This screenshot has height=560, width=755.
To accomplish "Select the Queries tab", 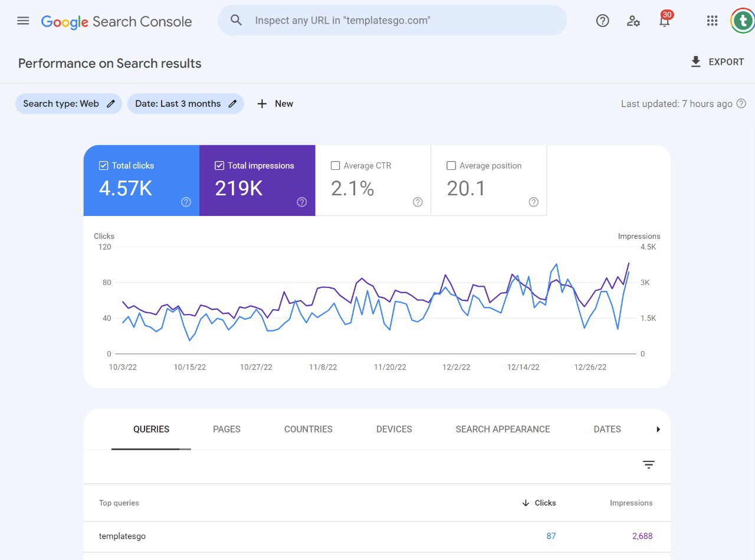I will (151, 430).
